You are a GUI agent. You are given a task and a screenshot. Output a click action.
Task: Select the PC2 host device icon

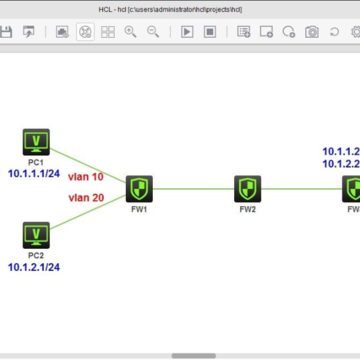(36, 235)
